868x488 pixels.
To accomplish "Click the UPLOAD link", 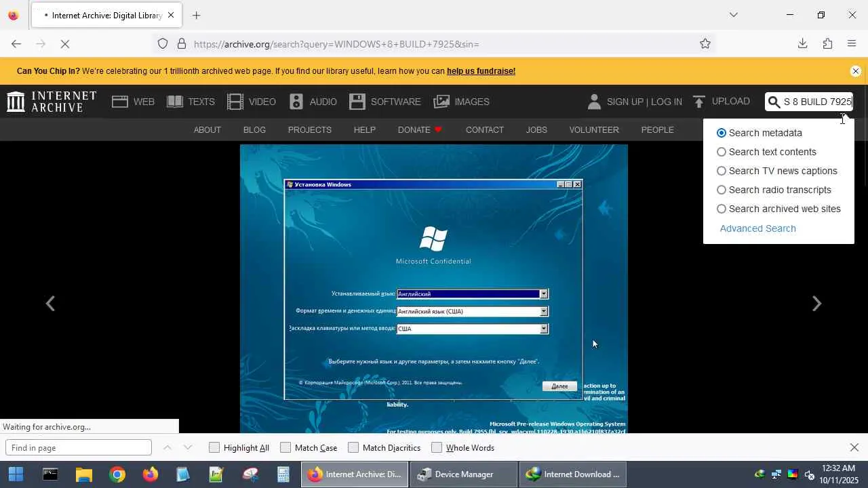I will tap(731, 101).
